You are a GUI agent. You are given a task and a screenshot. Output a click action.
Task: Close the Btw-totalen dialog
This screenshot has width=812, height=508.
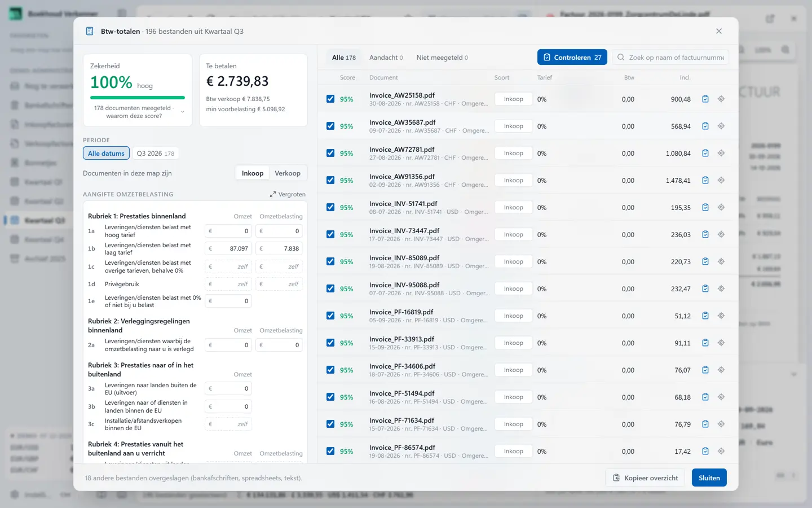718,31
